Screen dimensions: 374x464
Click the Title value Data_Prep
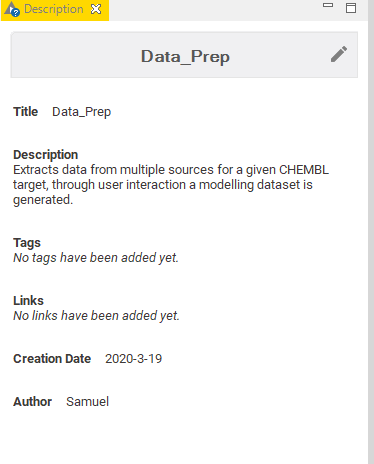(x=82, y=112)
